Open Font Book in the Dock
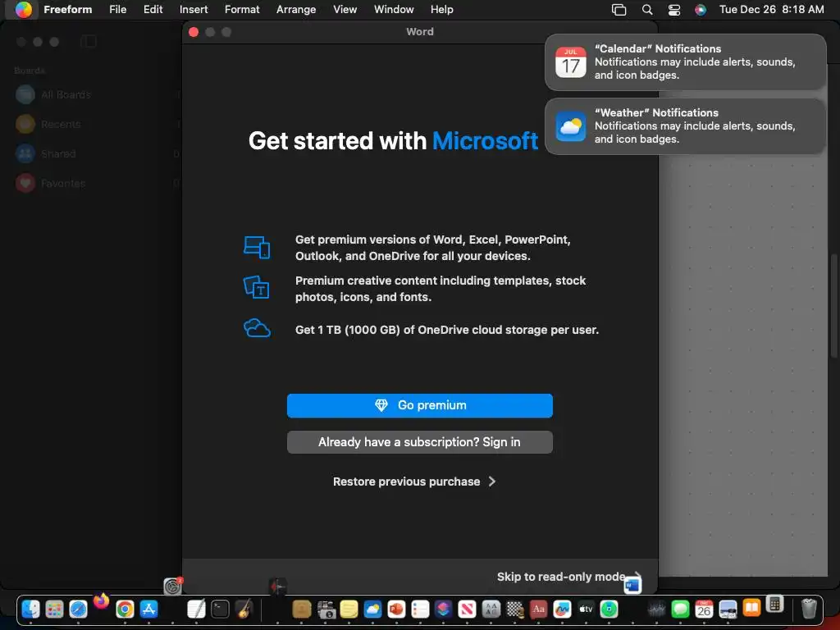The width and height of the screenshot is (840, 630). tap(491, 609)
